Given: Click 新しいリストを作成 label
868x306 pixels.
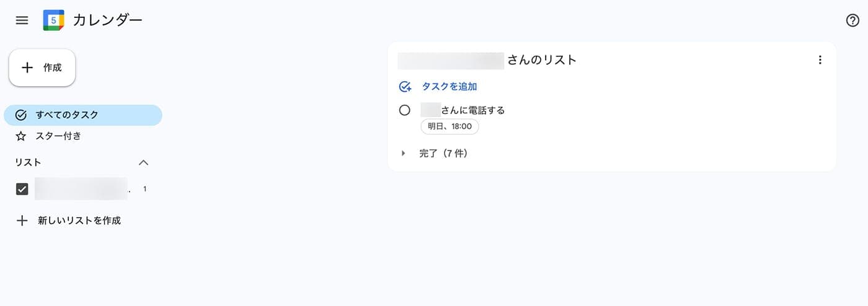Looking at the screenshot, I should tap(79, 221).
